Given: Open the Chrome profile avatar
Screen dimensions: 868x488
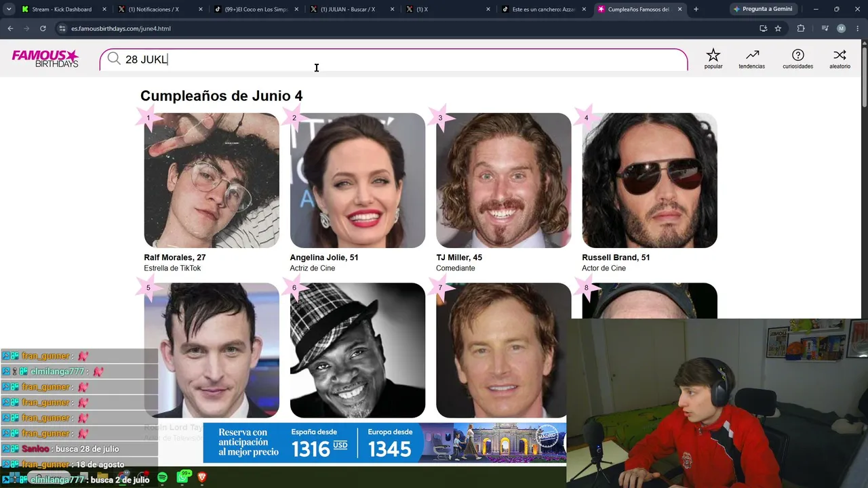Looking at the screenshot, I should (x=841, y=28).
